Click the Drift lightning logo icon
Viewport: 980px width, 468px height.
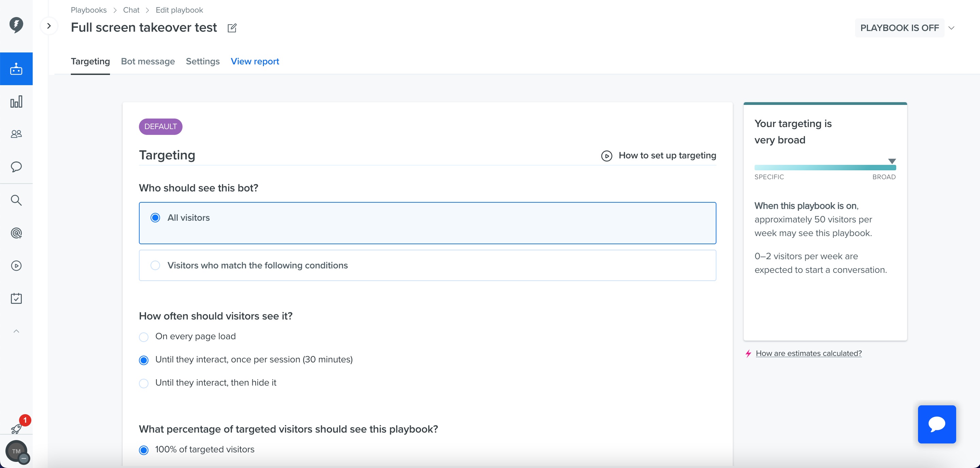(x=16, y=25)
